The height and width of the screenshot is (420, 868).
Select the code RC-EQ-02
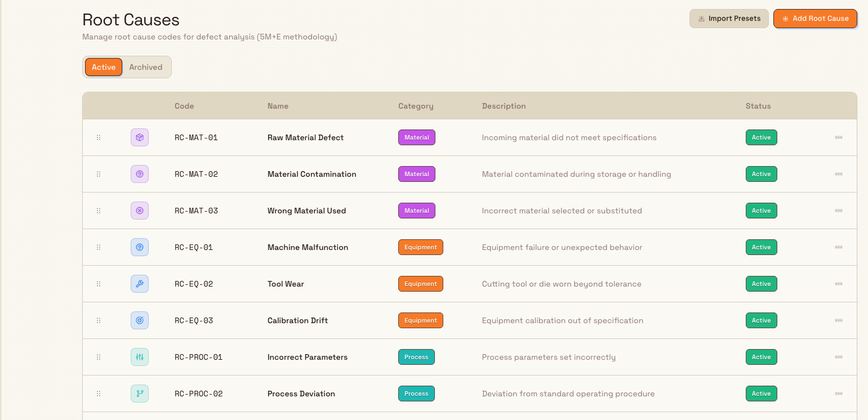click(194, 284)
